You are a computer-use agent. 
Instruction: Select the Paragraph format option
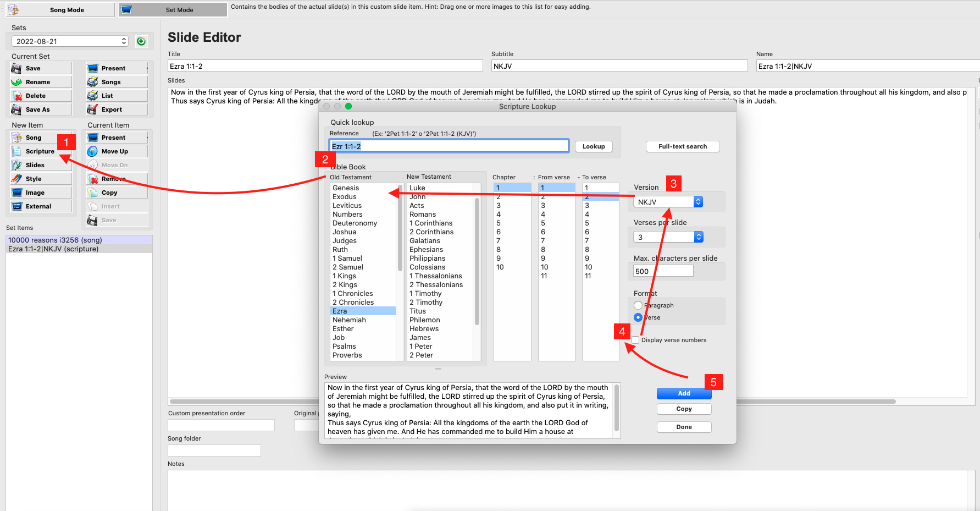pyautogui.click(x=638, y=305)
